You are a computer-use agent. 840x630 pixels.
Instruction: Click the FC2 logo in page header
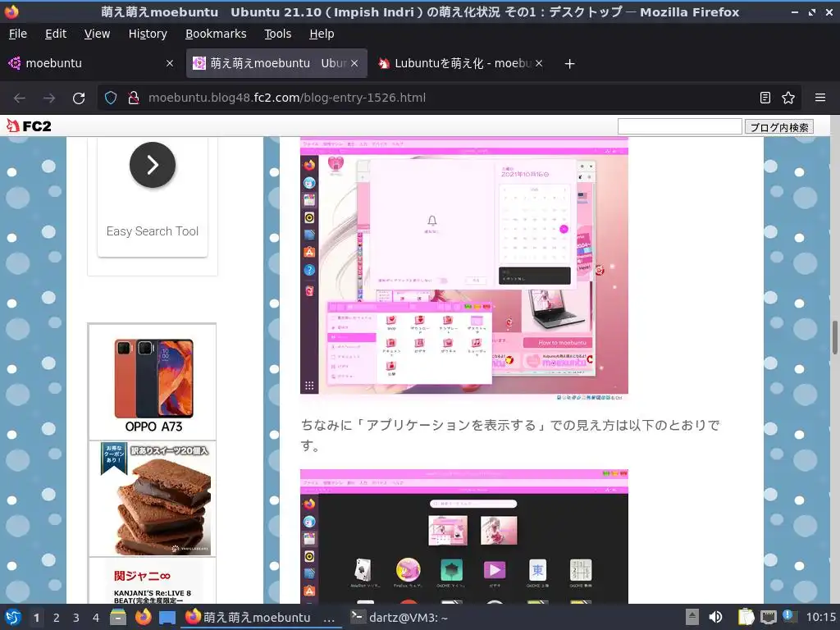tap(29, 126)
